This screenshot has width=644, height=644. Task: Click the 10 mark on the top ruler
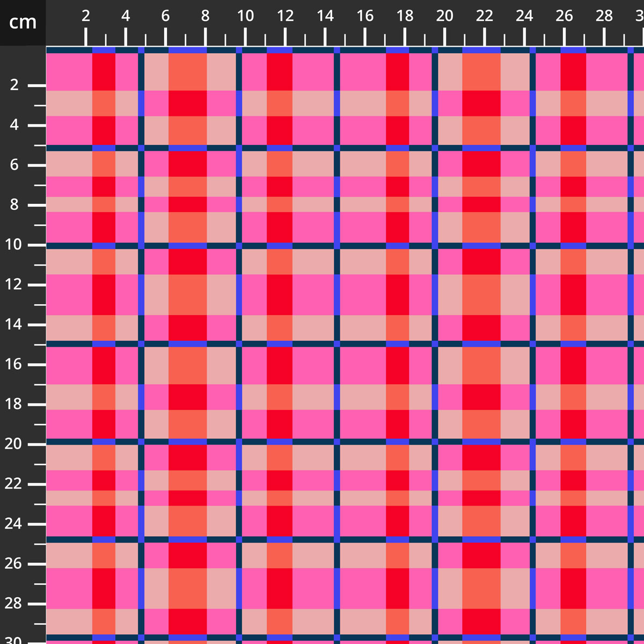pyautogui.click(x=245, y=16)
